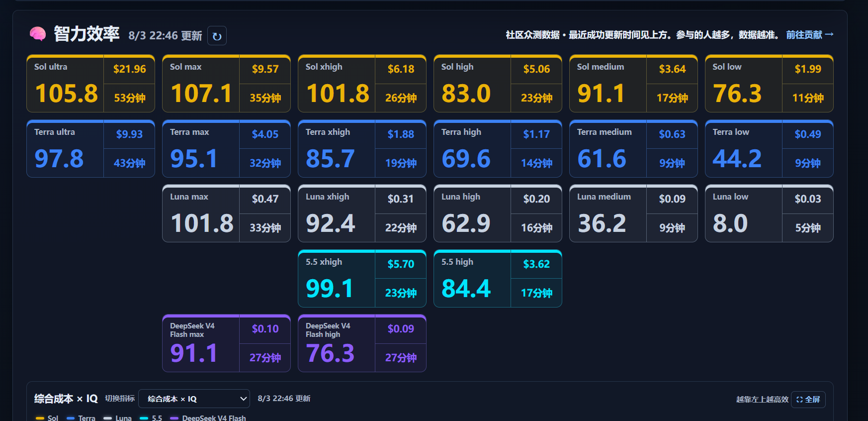Click the Luna low price $0.03
The width and height of the screenshot is (868, 421).
808,199
